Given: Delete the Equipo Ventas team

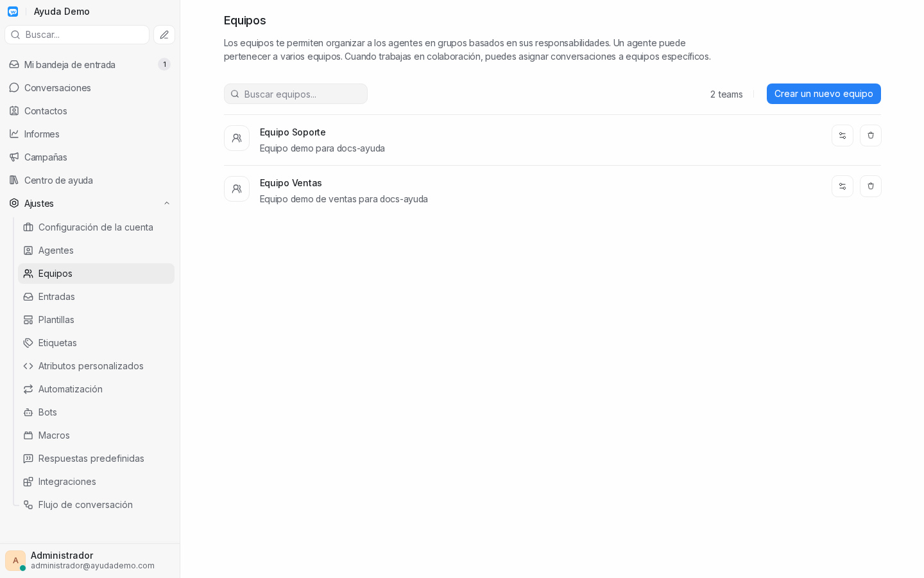Looking at the screenshot, I should tap(871, 186).
